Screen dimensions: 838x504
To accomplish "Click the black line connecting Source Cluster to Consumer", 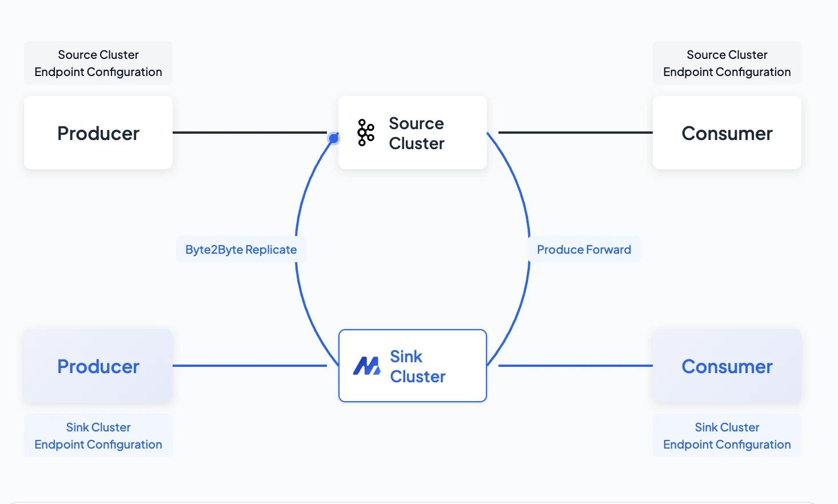I will point(575,133).
